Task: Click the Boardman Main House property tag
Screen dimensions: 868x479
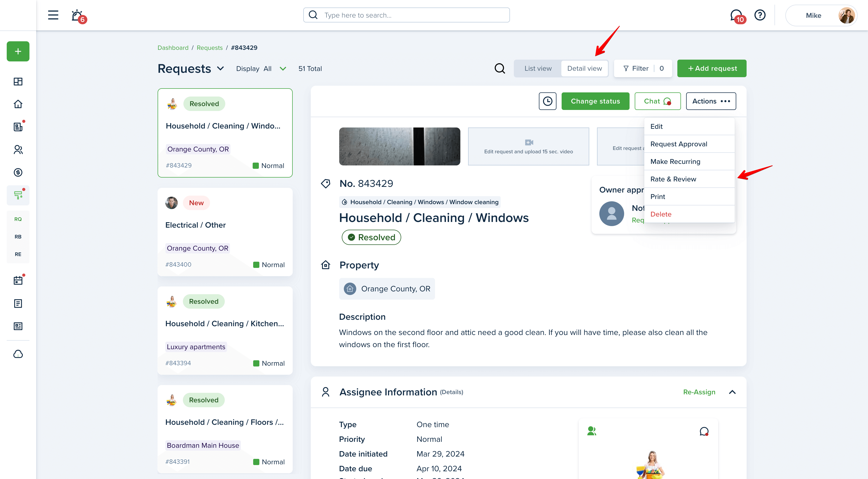Action: point(203,445)
